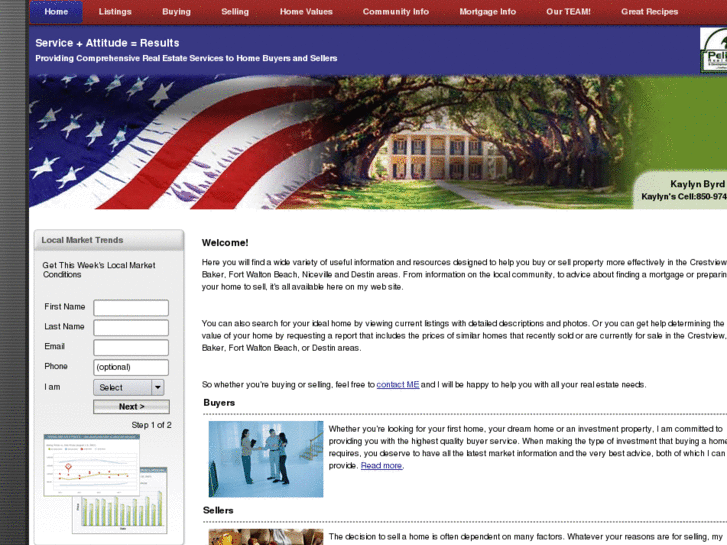This screenshot has width=727, height=545.
Task: Go to the Listings menu item
Action: (115, 12)
